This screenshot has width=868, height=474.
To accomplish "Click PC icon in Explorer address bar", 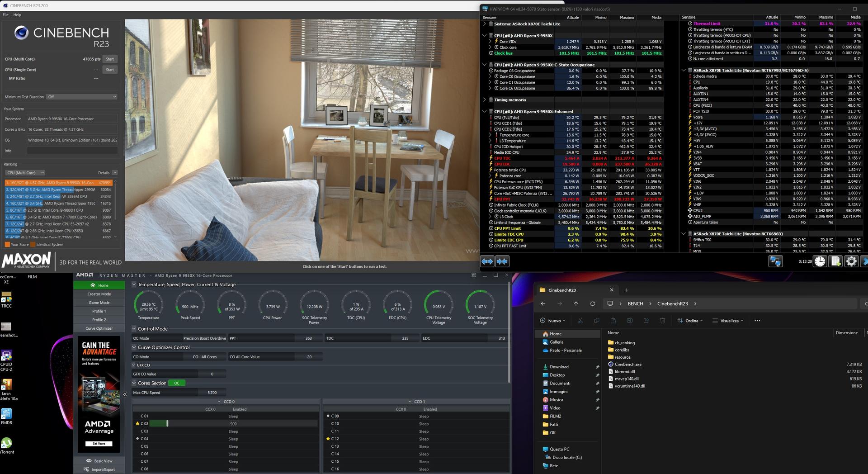I will 610,303.
